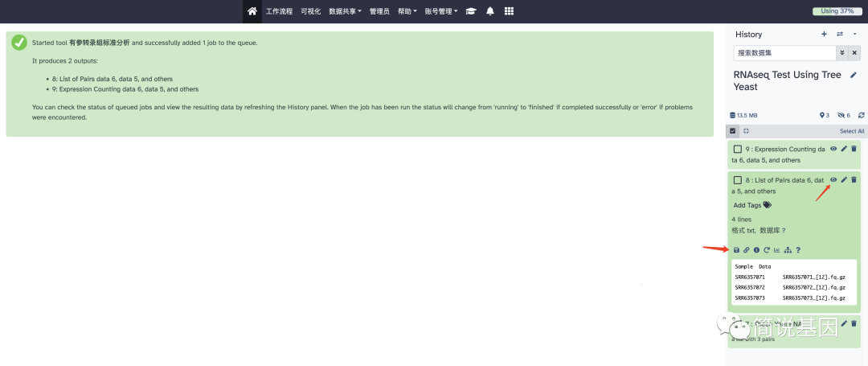The image size is (868, 366).
Task: Open the graduation cap tutorials icon
Action: [x=471, y=11]
